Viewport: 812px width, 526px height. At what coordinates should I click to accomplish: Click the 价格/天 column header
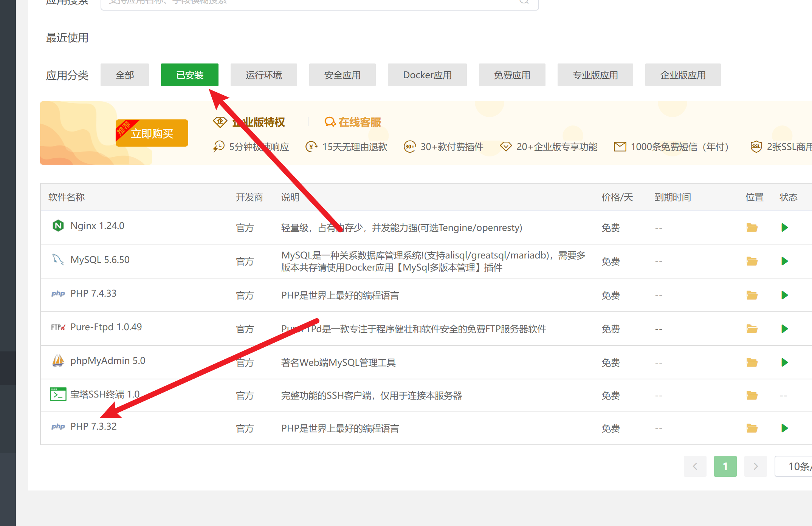coord(617,197)
